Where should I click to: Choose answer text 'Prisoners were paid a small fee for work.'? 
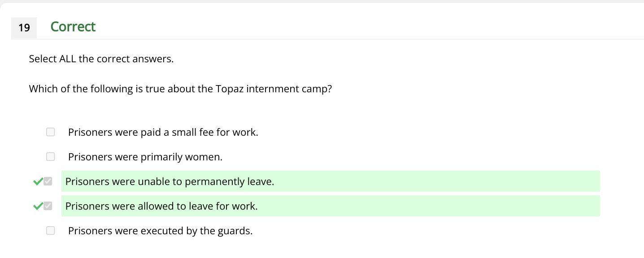click(x=163, y=132)
